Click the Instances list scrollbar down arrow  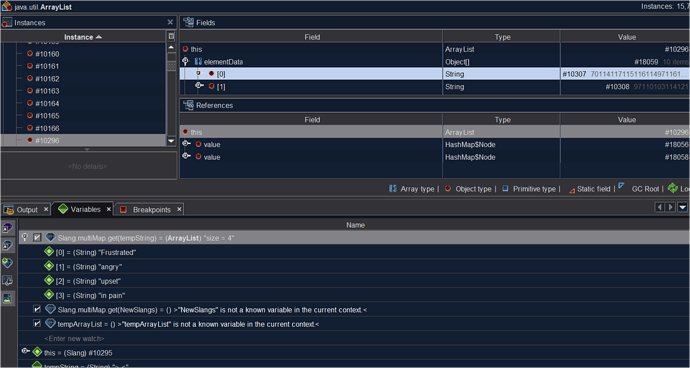click(x=171, y=141)
